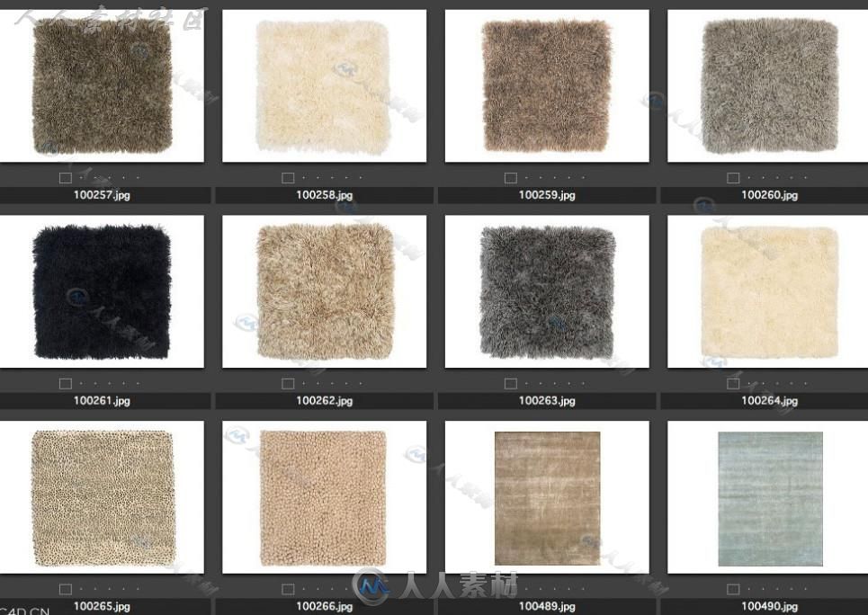Open the 100489.jpg tan rectangular rug thumbnail

(547, 498)
